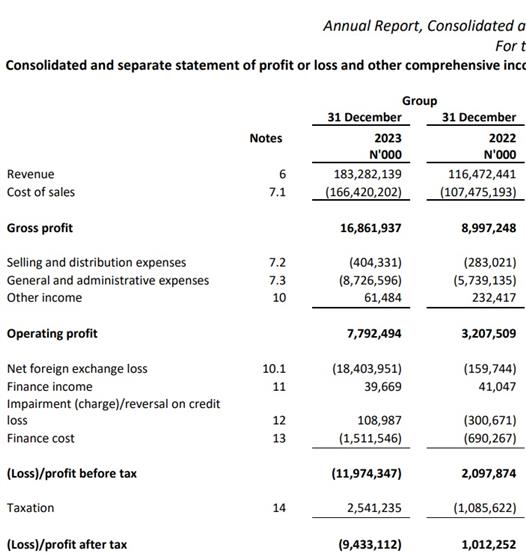This screenshot has height=556, width=526.
Task: Click the Revenue row label
Action: click(x=31, y=174)
